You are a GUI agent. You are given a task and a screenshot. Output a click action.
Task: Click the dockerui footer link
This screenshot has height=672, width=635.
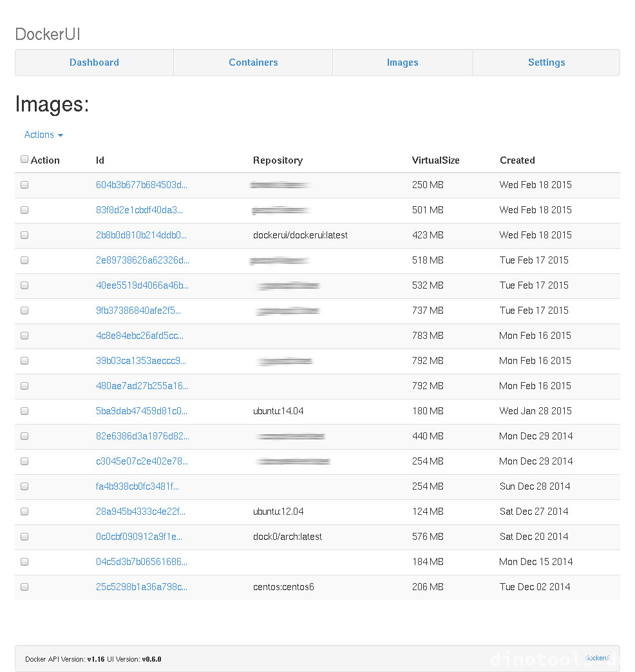pyautogui.click(x=597, y=658)
